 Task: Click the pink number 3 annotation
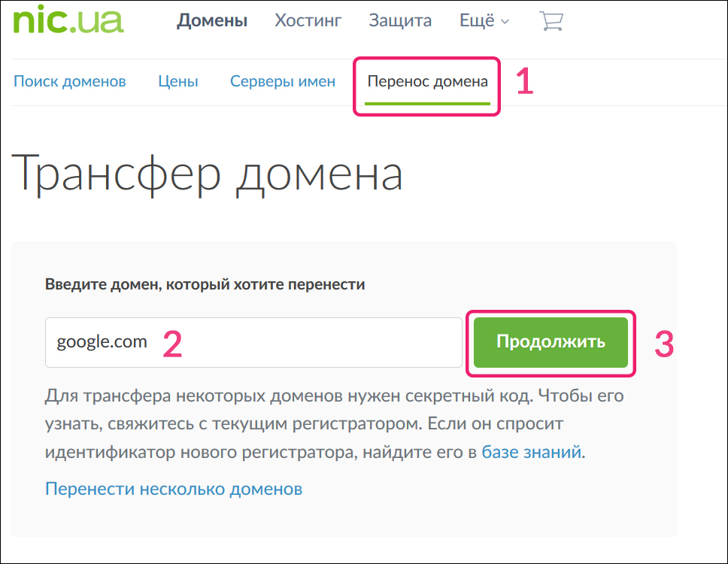(x=663, y=343)
